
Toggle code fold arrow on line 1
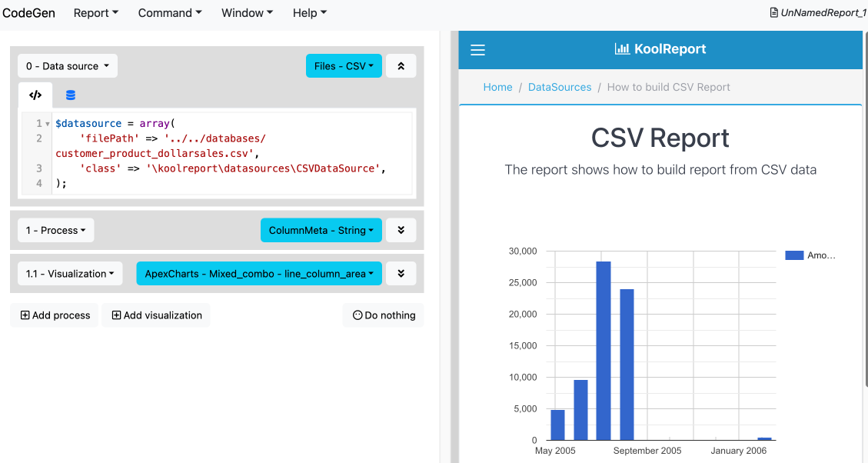(x=48, y=124)
